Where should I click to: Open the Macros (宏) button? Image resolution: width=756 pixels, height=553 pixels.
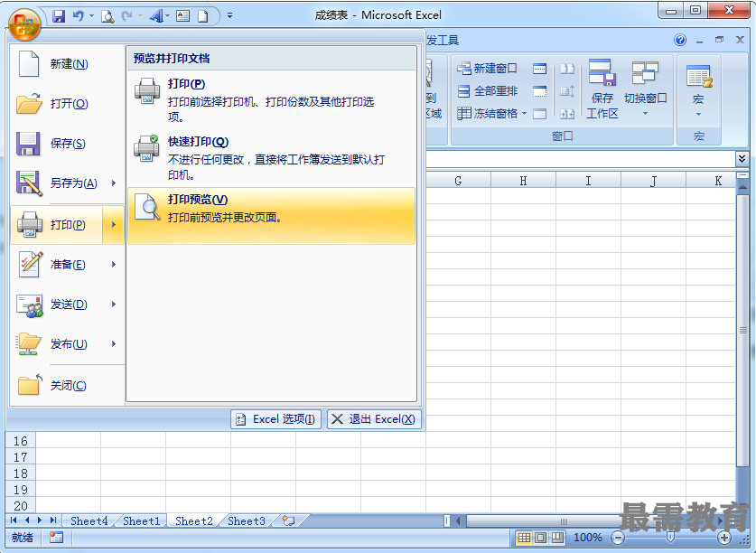click(x=698, y=90)
